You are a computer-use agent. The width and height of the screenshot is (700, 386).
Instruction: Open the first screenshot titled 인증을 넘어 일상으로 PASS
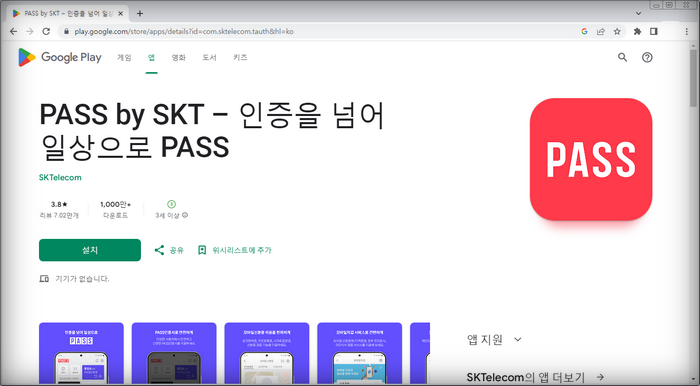click(81, 353)
